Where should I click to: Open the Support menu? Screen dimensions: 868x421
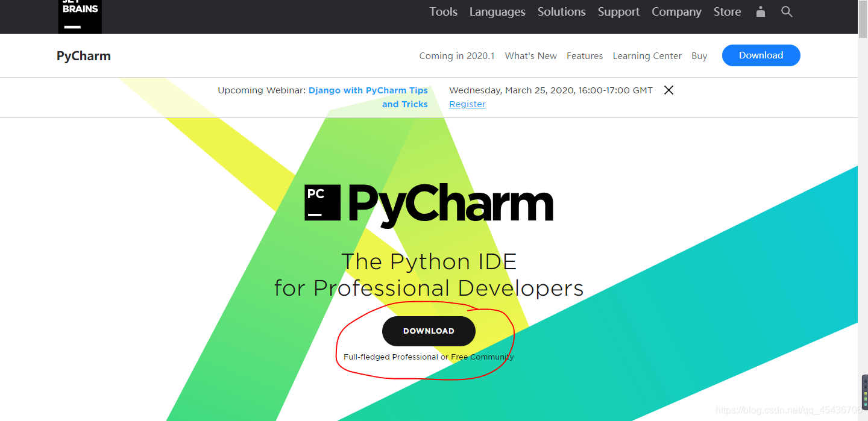pyautogui.click(x=618, y=12)
